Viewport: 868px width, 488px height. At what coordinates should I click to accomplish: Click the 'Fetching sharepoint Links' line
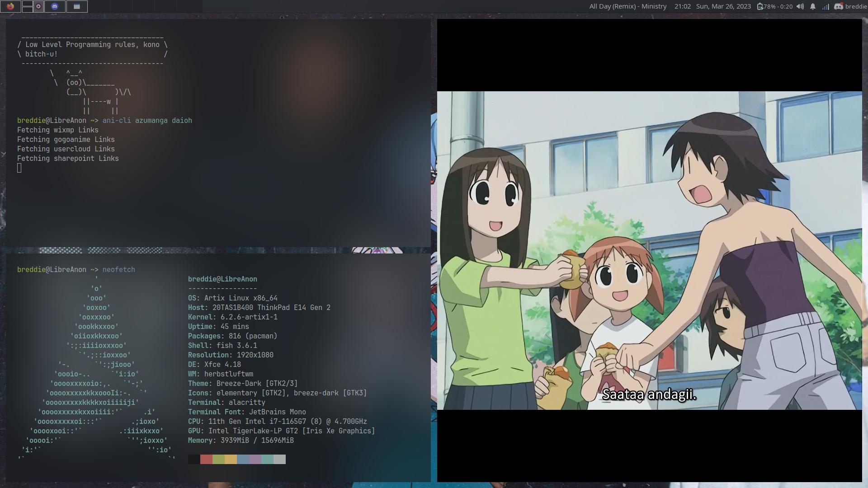68,159
